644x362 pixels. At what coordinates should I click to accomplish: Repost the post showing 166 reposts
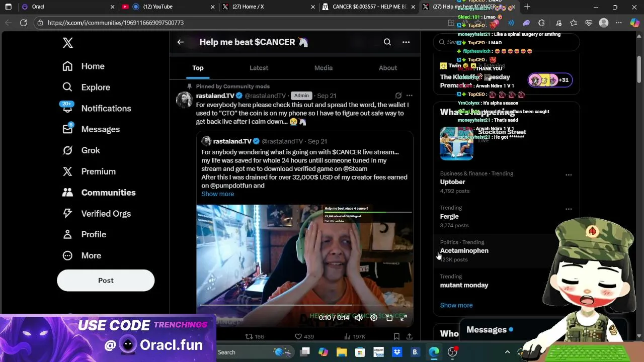coord(254,336)
